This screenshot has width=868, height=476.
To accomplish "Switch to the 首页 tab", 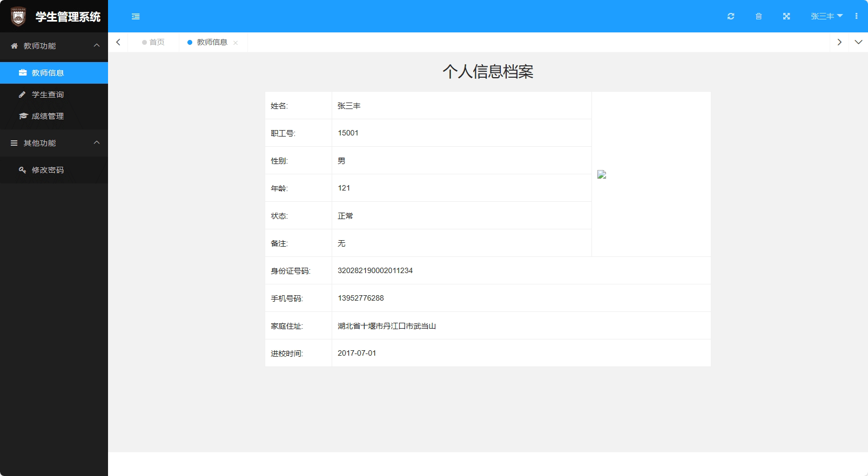I will (153, 42).
